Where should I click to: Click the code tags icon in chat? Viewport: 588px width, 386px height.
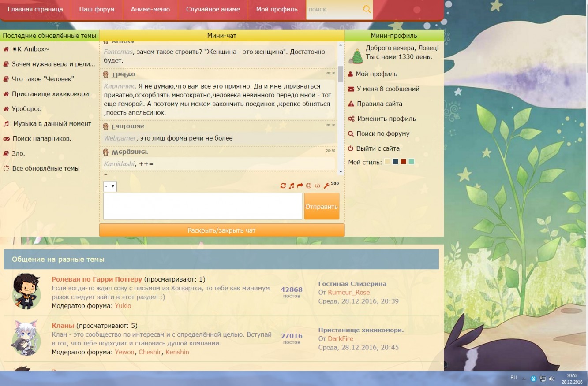pyautogui.click(x=317, y=186)
